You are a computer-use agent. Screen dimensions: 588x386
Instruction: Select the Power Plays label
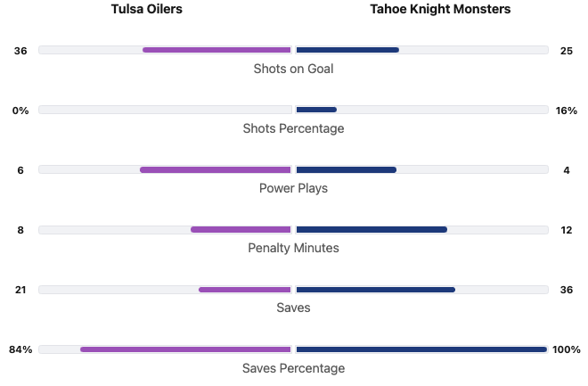293,188
